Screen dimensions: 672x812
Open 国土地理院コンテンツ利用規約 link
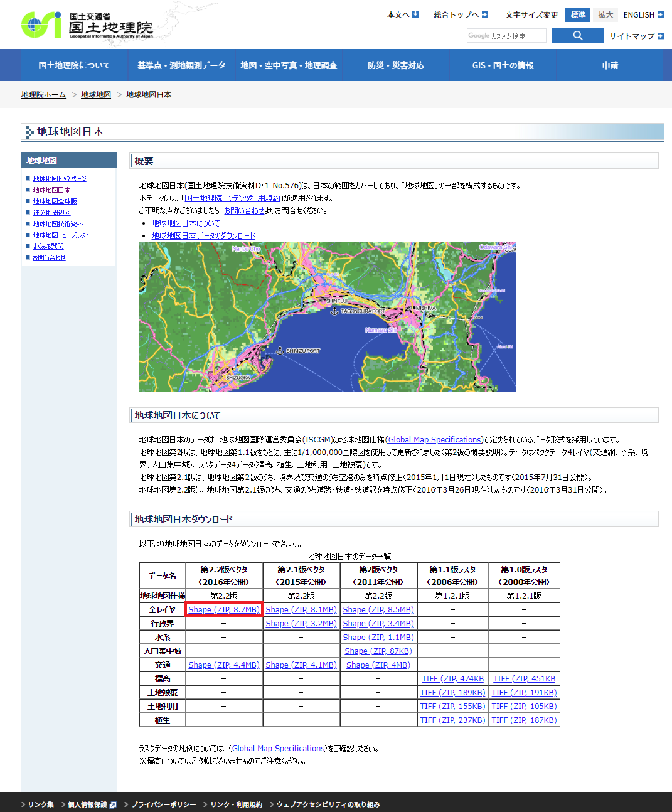point(233,198)
